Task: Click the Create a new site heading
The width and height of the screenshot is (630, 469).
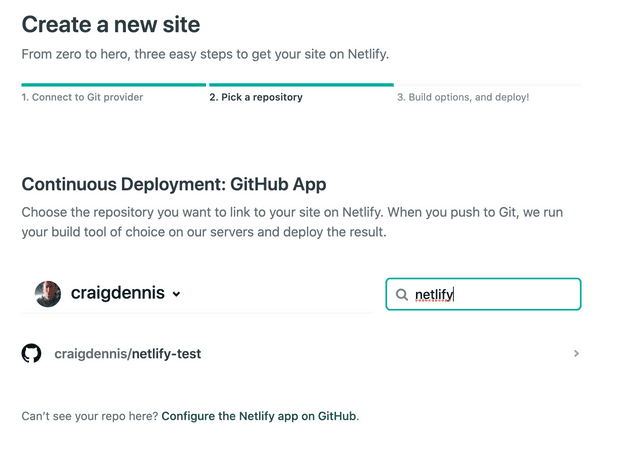Action: (110, 24)
